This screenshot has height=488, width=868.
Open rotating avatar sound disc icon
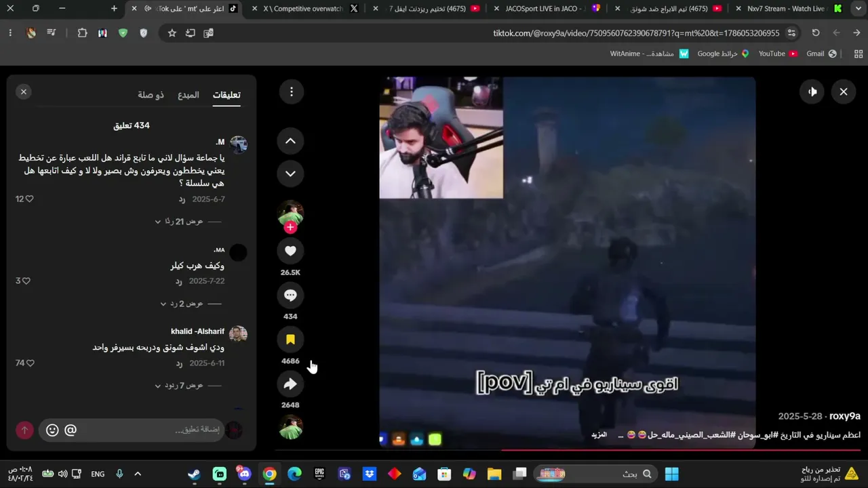(x=290, y=428)
